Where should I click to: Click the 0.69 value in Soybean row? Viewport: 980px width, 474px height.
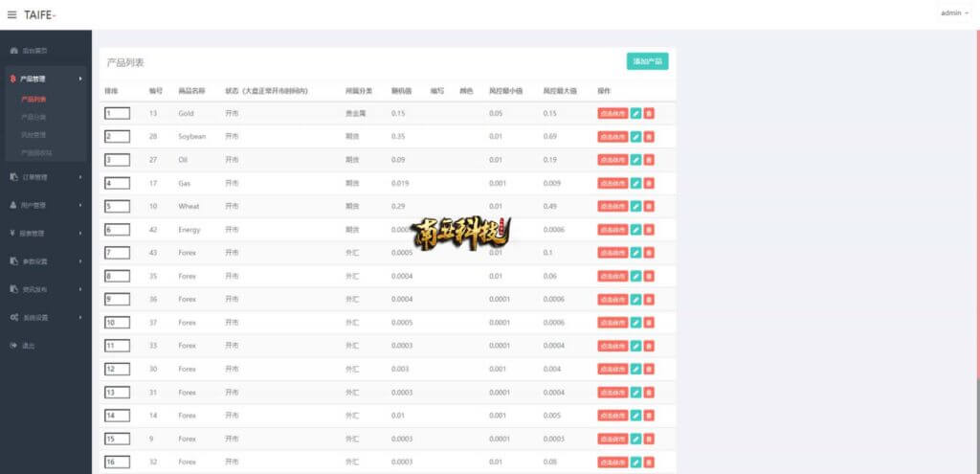coord(550,136)
